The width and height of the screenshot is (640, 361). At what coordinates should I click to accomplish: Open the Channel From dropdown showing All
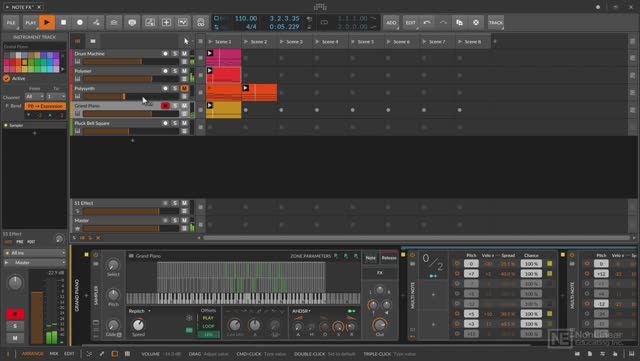(x=34, y=97)
